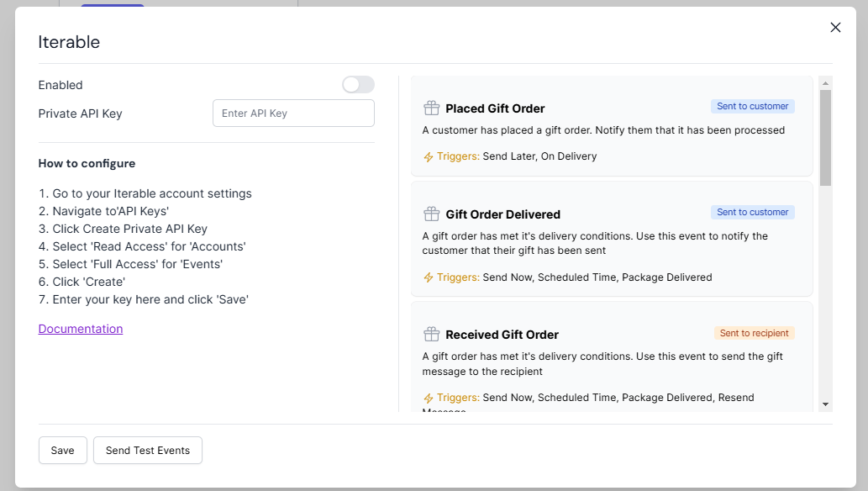Click the lightning icon for Gift Order Delivered triggers

click(x=429, y=277)
